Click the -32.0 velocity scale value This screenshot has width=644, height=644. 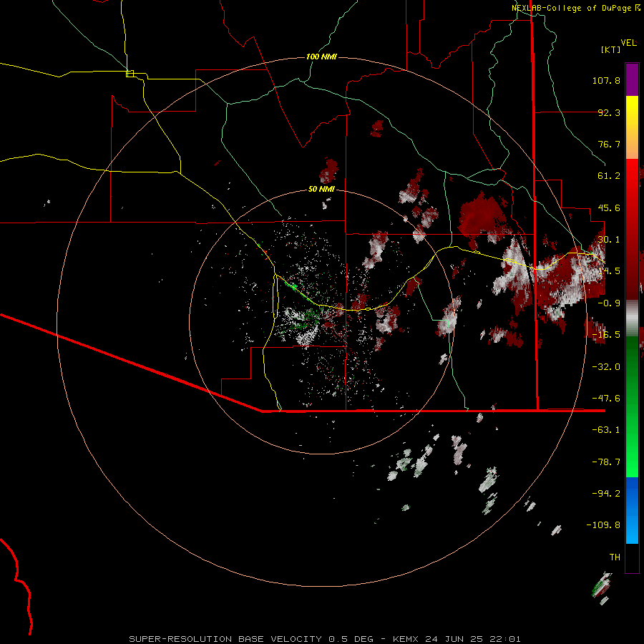606,367
